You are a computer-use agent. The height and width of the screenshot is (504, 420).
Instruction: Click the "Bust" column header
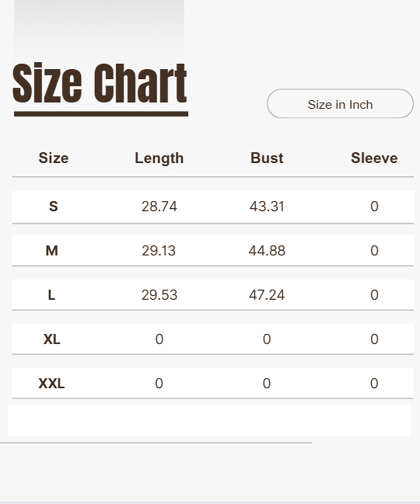click(267, 158)
